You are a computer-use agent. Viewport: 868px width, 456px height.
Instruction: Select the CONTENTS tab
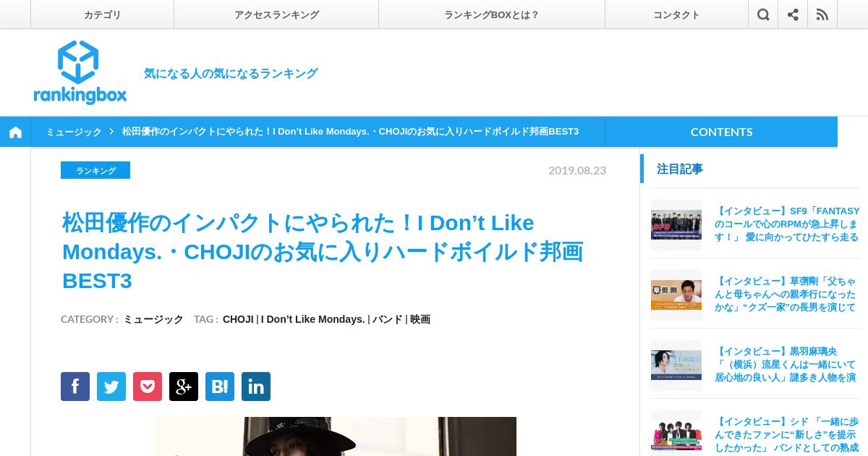click(721, 132)
